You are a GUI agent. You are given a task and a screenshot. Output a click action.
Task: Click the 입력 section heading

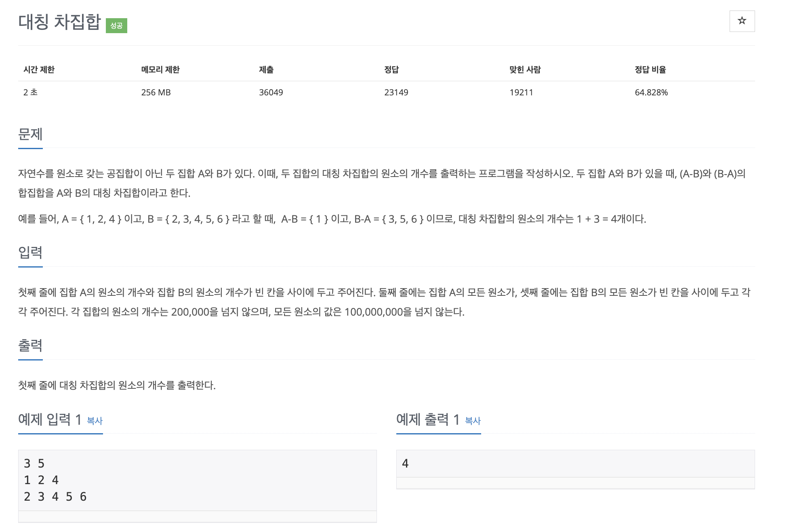pyautogui.click(x=30, y=253)
